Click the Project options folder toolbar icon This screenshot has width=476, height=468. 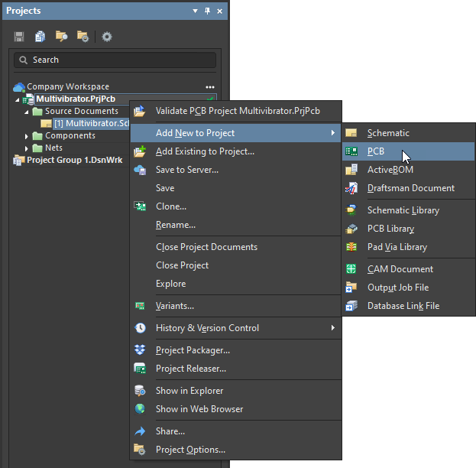coord(83,37)
